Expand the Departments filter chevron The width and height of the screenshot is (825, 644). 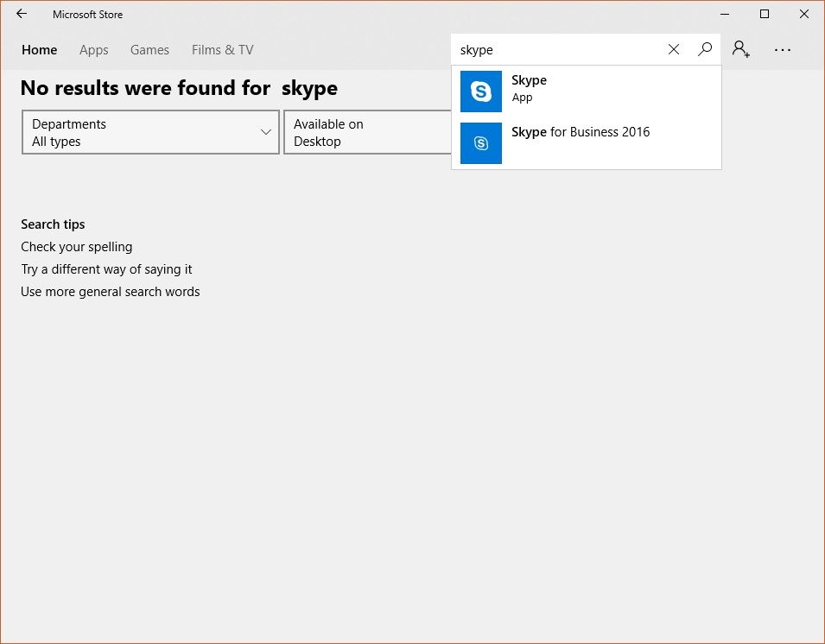(266, 132)
